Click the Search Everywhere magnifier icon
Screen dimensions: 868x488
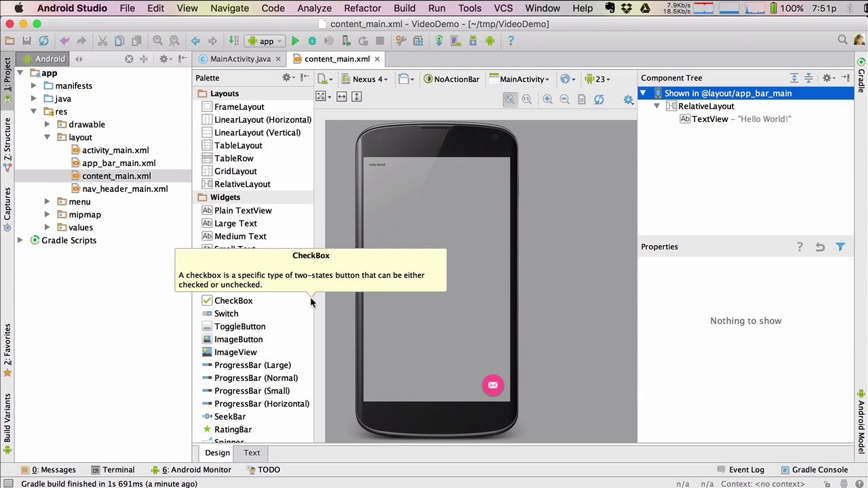[842, 41]
